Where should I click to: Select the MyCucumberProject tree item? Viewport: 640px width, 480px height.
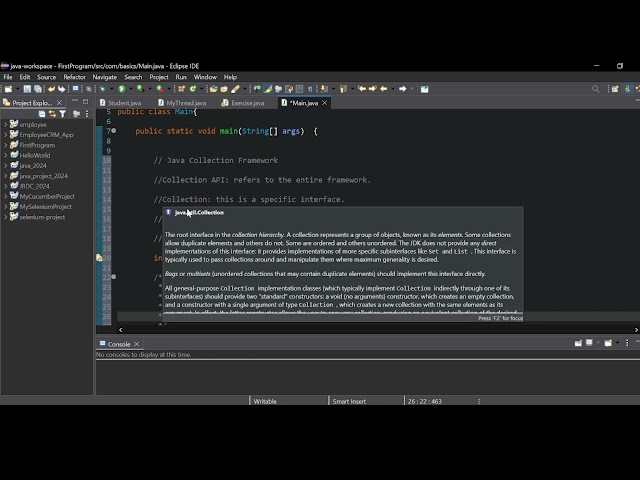(x=47, y=196)
